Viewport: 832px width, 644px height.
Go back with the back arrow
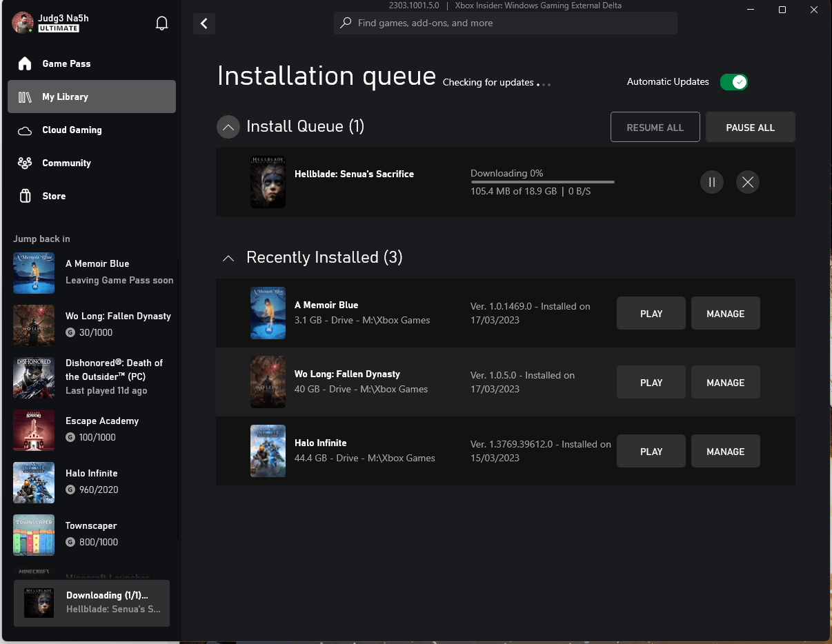(x=204, y=23)
